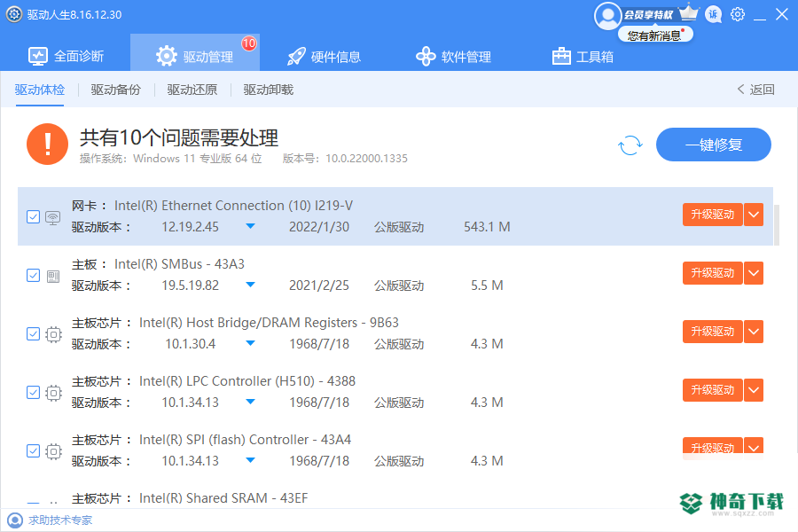This screenshot has width=798, height=532.
Task: Open the 您有新消息 notification bubble
Action: tap(655, 35)
